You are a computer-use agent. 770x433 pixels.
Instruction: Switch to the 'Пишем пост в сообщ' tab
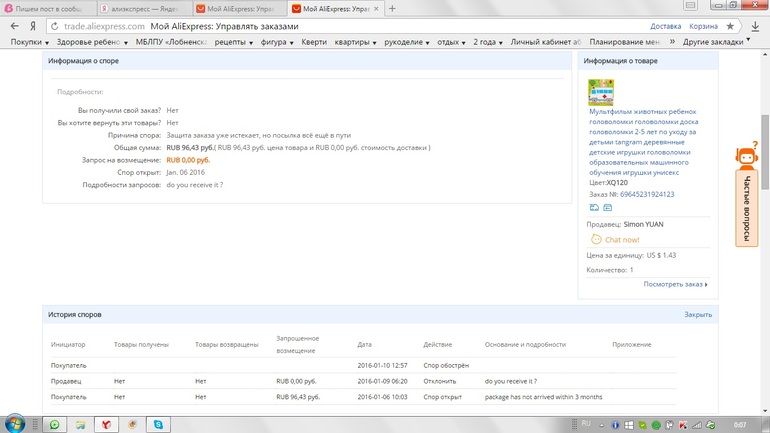[48, 9]
